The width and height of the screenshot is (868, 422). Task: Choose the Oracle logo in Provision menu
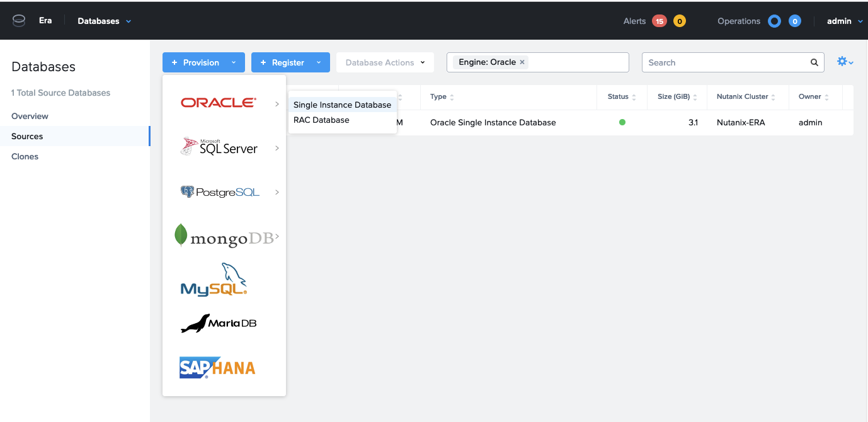click(x=219, y=103)
